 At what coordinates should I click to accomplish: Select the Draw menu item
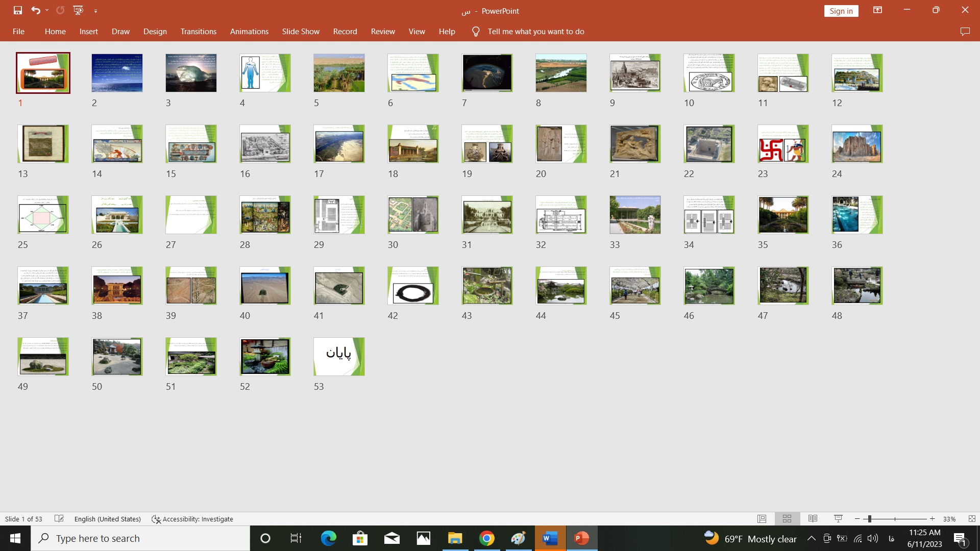click(x=120, y=31)
